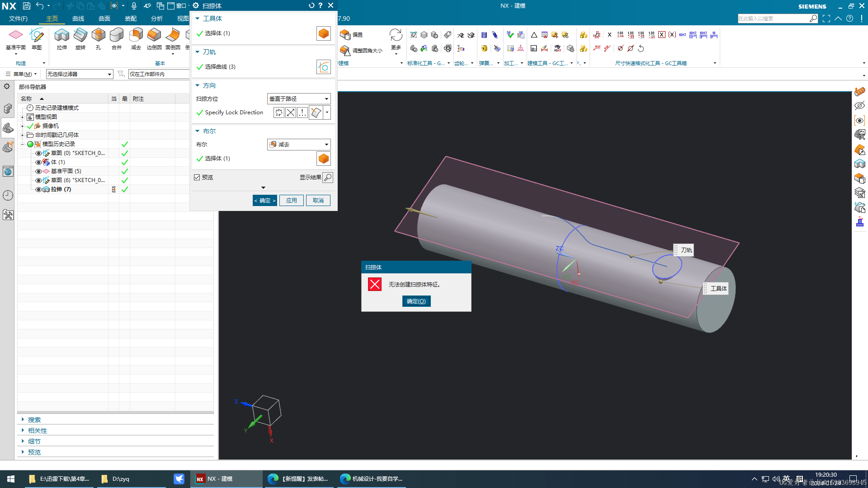
Task: Open 扫掠体 dialog settings gear
Action: coord(196,5)
